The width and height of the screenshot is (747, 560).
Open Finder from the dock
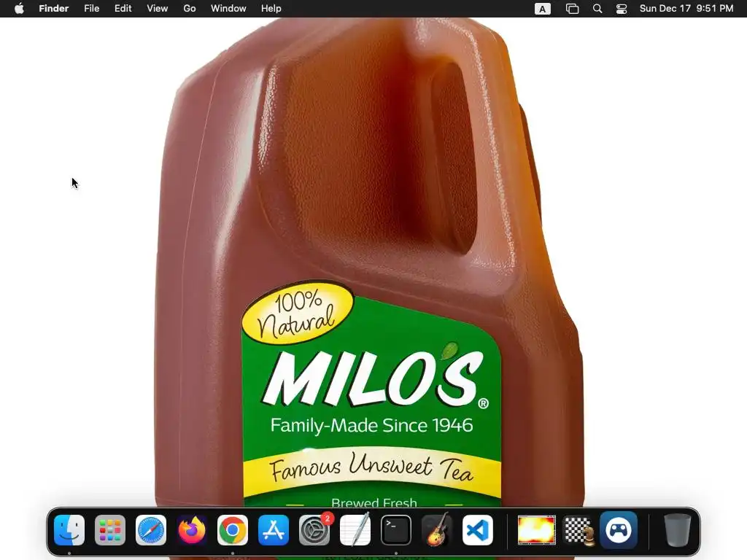point(69,530)
